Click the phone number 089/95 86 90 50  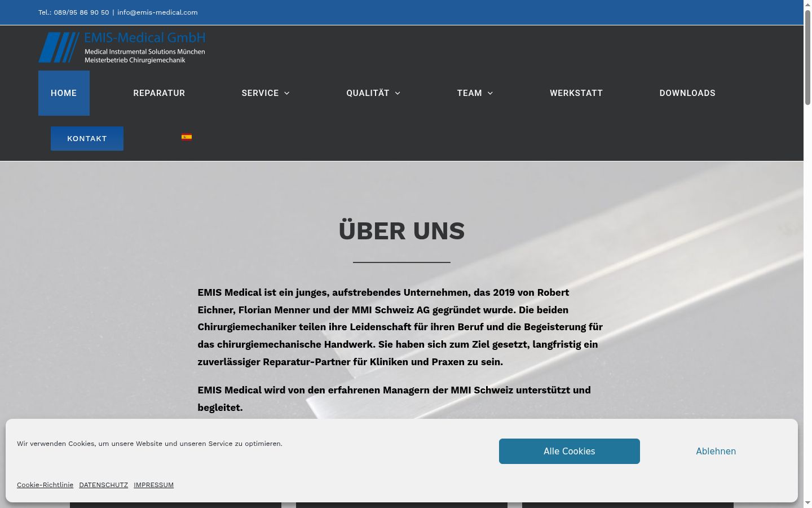point(81,12)
